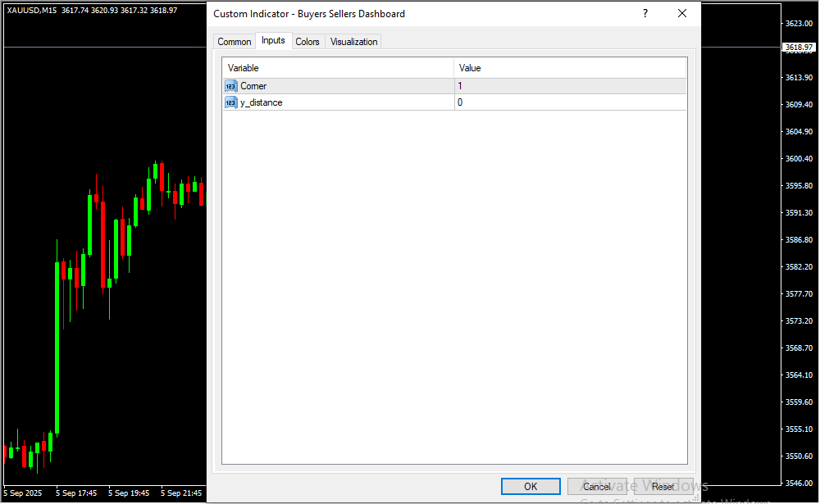Viewport: 820px width, 504px height.
Task: Go to the Visualization tab
Action: pyautogui.click(x=353, y=42)
